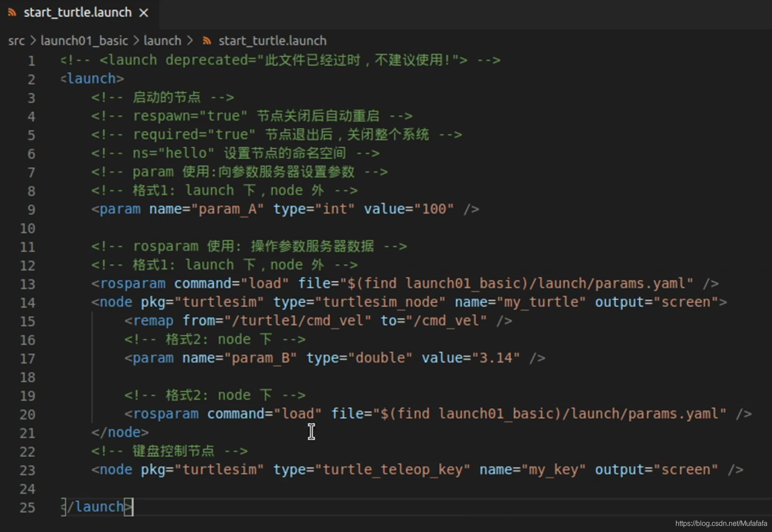This screenshot has width=772, height=532.
Task: Click the RSS-style file icon in the tab
Action: tap(12, 13)
